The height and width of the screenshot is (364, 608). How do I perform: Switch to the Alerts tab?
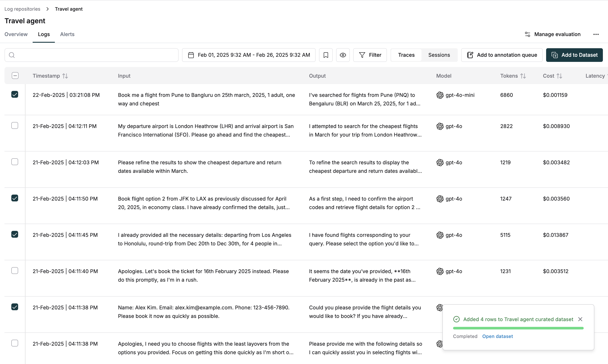67,34
